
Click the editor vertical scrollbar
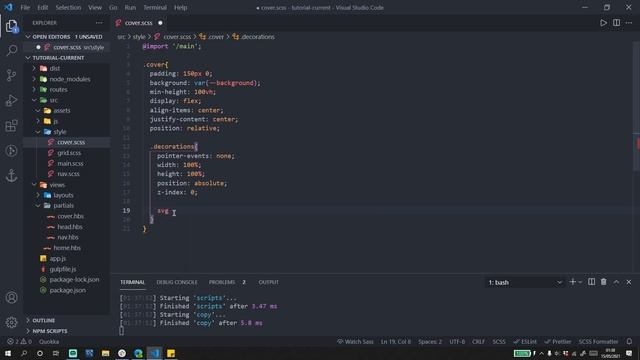tap(637, 106)
